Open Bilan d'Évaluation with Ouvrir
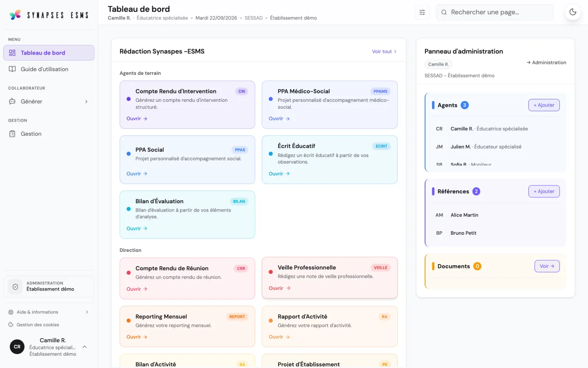This screenshot has height=368, width=588. [x=137, y=228]
